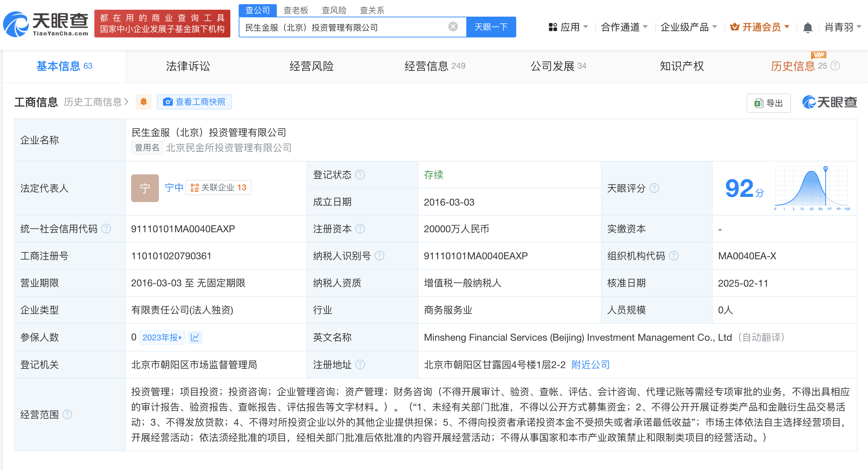
Task: Click help icon beside 天眼评分
Action: (654, 188)
